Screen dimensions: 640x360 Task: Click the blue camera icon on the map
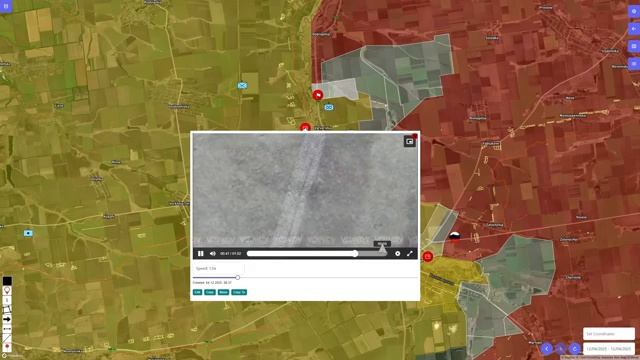[x=28, y=233]
